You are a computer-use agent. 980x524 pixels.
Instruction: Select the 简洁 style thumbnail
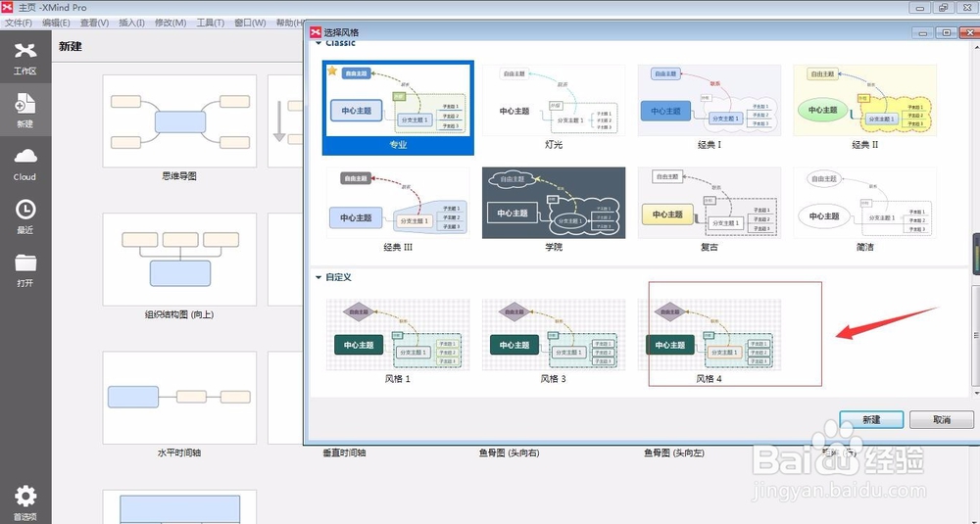[x=865, y=203]
